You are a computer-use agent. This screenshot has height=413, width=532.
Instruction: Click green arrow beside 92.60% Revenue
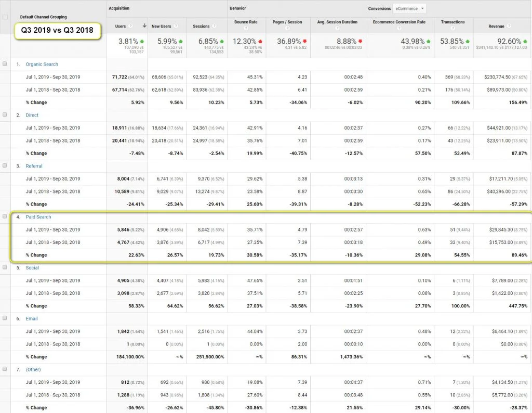[x=525, y=42]
